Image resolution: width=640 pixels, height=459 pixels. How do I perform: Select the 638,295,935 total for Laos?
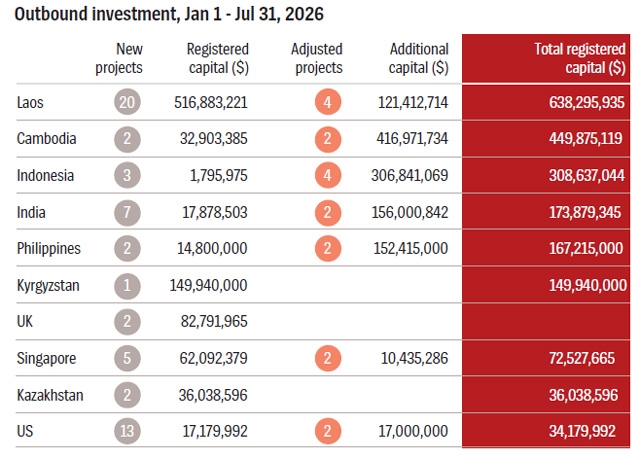[587, 102]
